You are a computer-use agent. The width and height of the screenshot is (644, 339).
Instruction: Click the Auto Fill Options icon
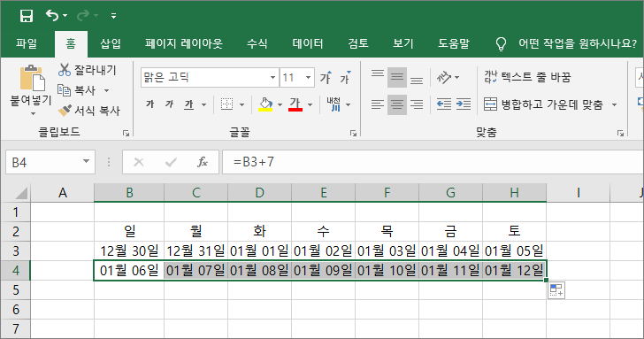556,290
